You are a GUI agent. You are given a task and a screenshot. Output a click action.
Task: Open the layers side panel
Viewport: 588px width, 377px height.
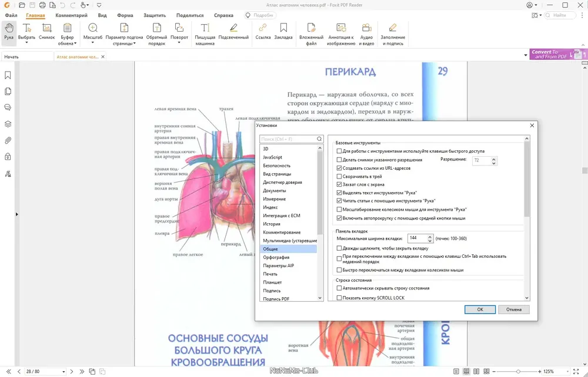tap(8, 124)
